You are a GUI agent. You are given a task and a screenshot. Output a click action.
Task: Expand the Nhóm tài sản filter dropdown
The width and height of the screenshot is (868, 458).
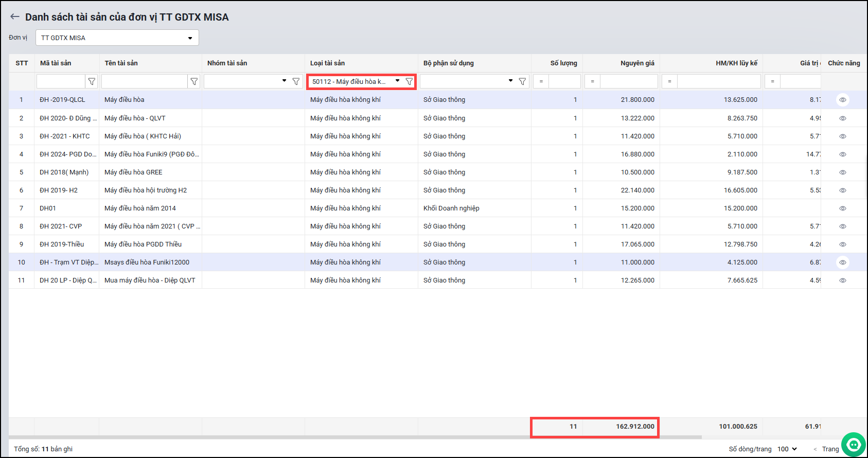(284, 81)
